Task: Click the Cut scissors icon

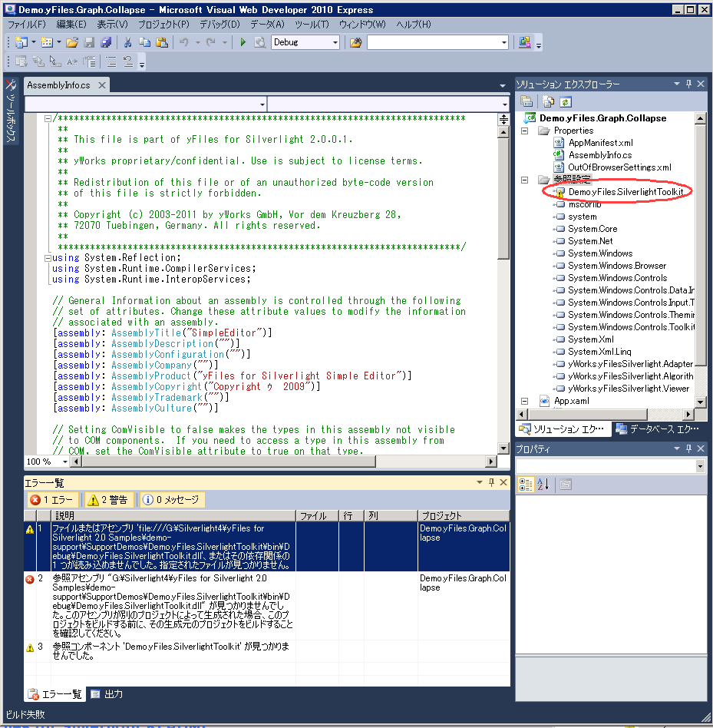Action: [x=127, y=42]
